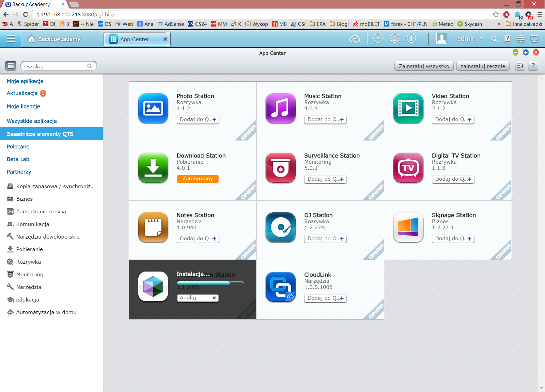The height and width of the screenshot is (392, 545).
Task: Open the DJ Station app icon
Action: pyautogui.click(x=281, y=227)
